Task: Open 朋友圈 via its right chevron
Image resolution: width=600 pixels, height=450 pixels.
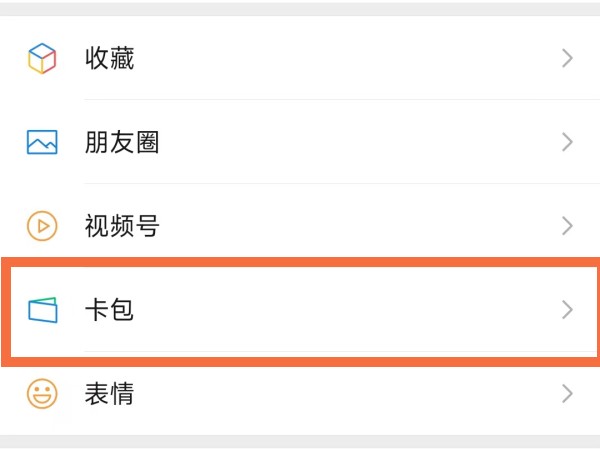Action: pos(567,142)
